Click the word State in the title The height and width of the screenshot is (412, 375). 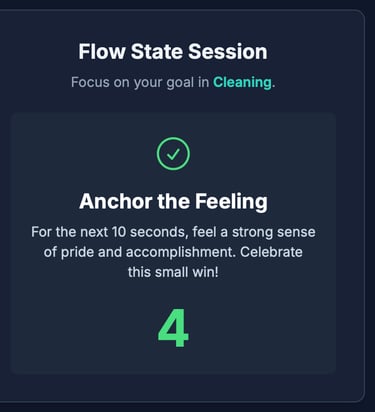tap(157, 52)
